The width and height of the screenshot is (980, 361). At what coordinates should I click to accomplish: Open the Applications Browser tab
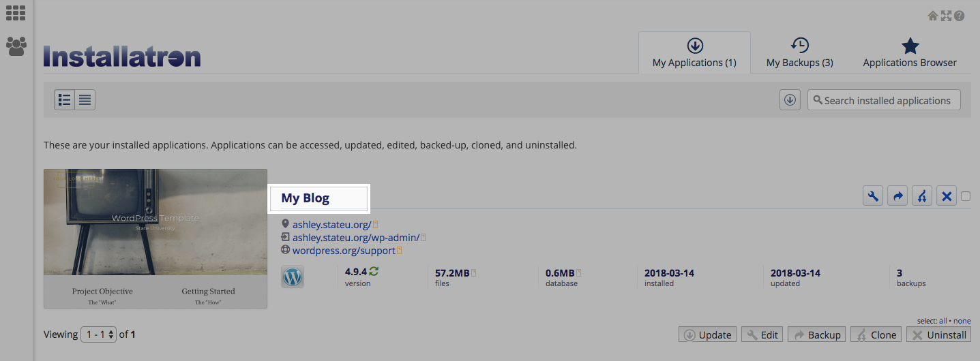click(x=910, y=53)
